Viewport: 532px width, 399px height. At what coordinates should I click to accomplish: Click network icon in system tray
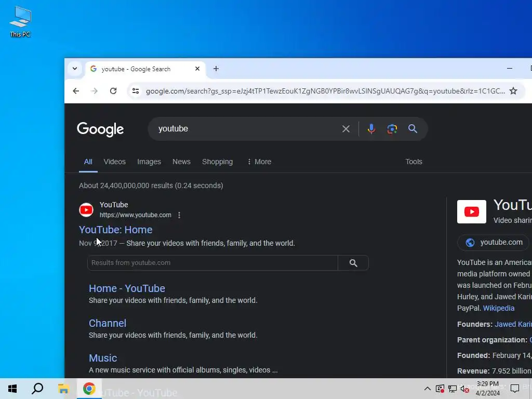pyautogui.click(x=453, y=389)
